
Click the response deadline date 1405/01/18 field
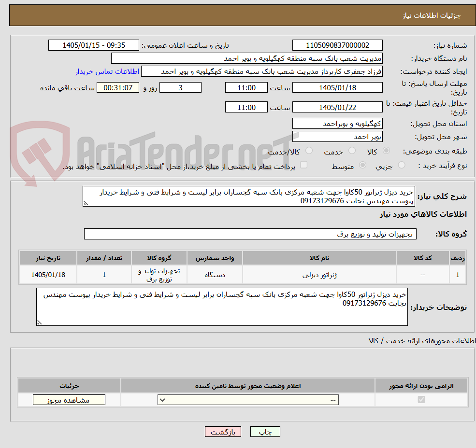click(x=337, y=88)
